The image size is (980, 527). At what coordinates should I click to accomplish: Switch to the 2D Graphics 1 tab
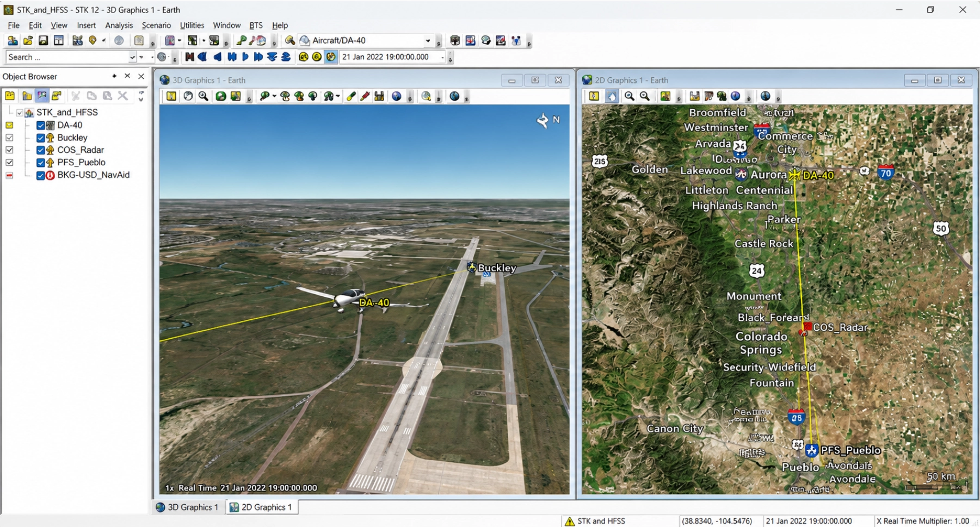click(261, 507)
